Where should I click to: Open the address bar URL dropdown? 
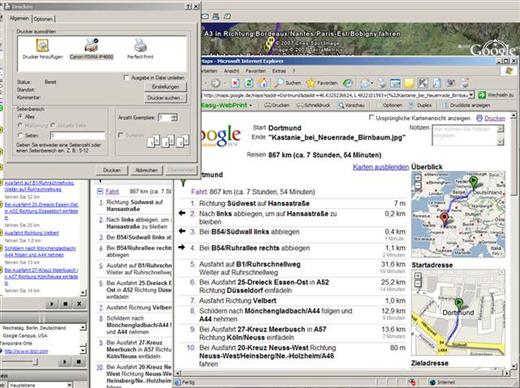point(471,95)
